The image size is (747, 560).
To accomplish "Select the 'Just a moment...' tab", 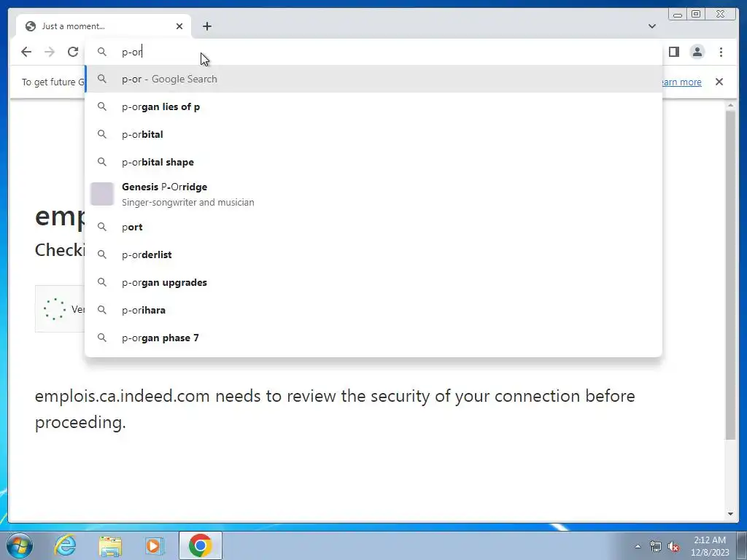I will tap(104, 26).
